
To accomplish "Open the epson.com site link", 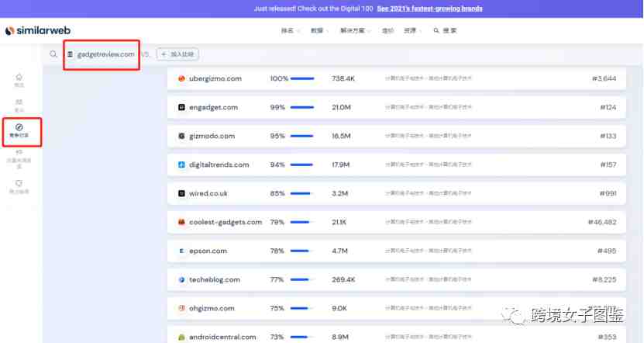I will point(208,251).
